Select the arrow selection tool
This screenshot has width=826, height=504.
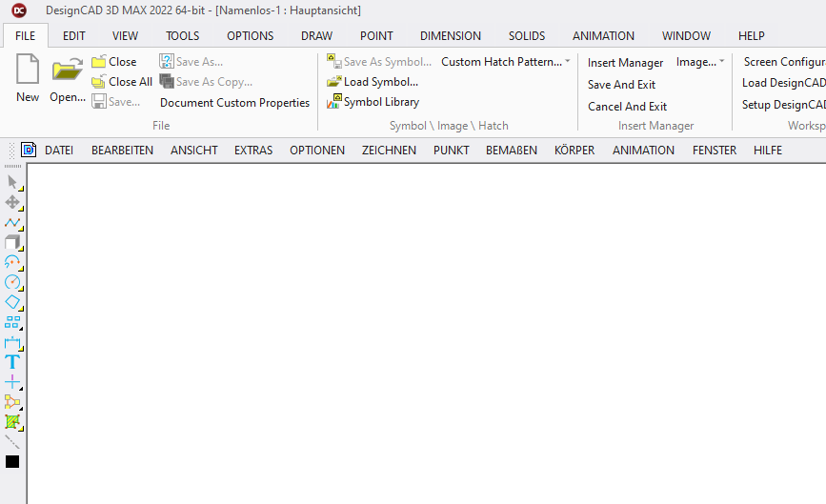12,181
